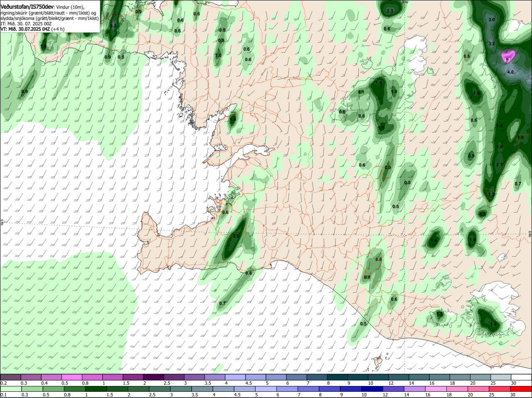The image size is (532, 398).
Task: Click the 3.2 precipitation value
Action: click(492, 44)
